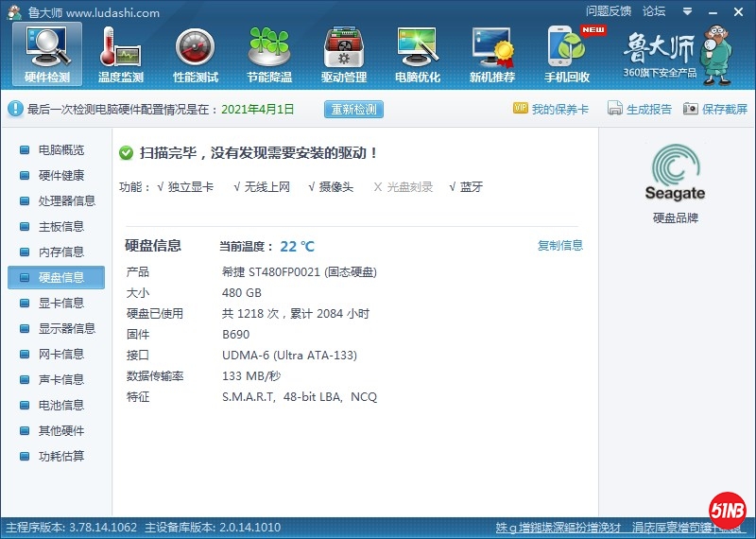The height and width of the screenshot is (539, 756).
Task: Open the 性能测试 performance test gauge
Action: tap(196, 54)
